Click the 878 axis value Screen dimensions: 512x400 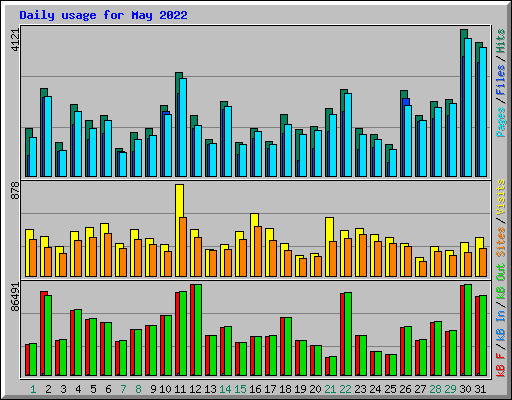[x=16, y=191]
